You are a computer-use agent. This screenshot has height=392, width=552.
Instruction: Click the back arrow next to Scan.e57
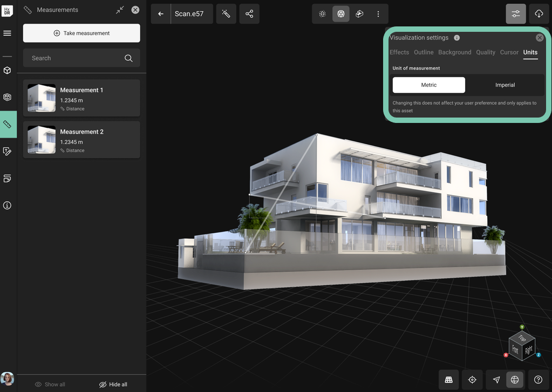[x=161, y=14]
